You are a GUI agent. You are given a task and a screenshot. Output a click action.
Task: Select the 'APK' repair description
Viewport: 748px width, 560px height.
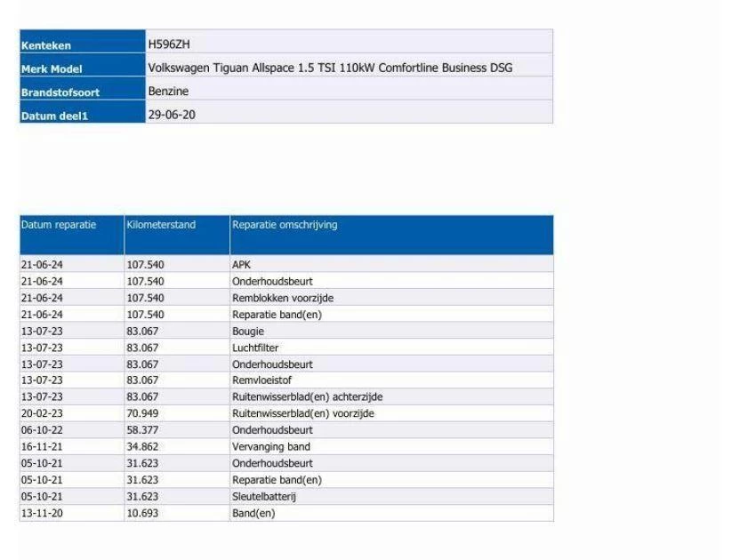241,265
